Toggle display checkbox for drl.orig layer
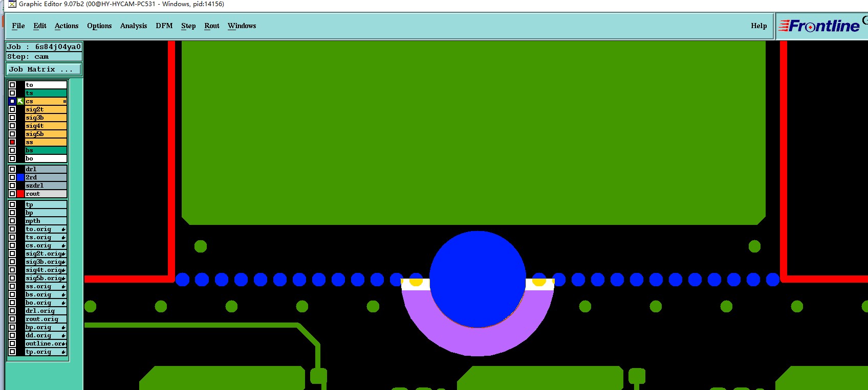868x390 pixels. [12, 311]
